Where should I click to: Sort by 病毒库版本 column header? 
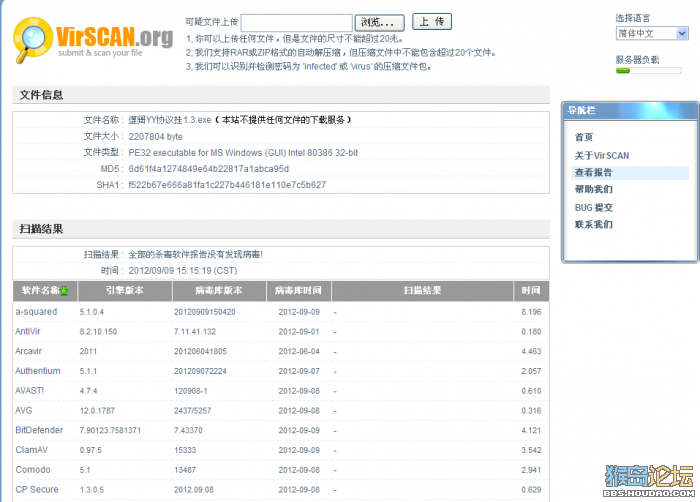tap(219, 291)
